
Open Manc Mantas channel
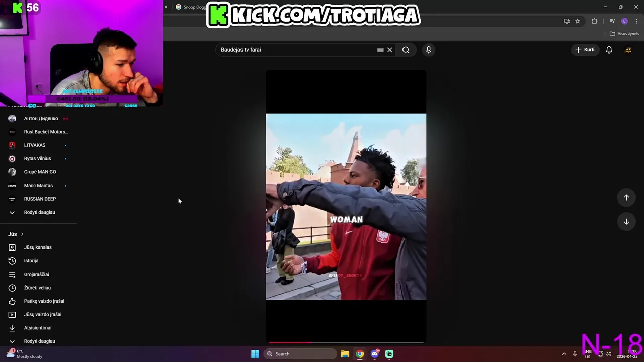(38, 186)
